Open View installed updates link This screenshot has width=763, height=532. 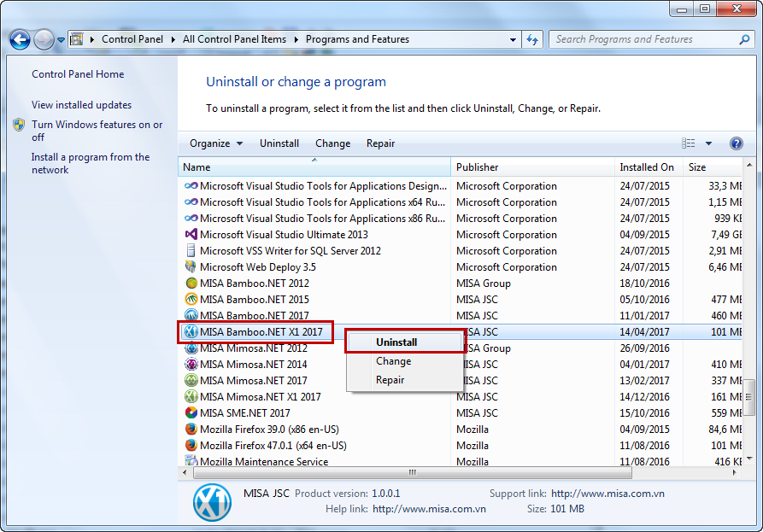pos(82,104)
